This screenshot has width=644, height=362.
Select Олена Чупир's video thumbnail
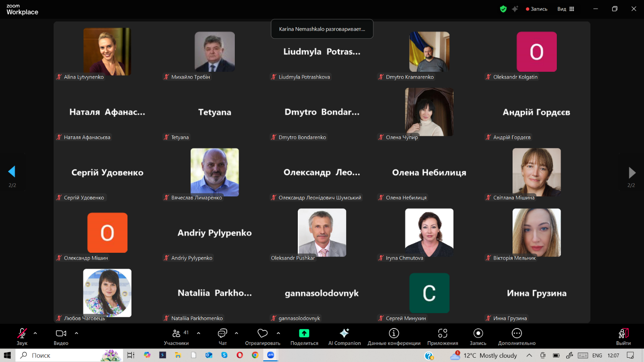coord(429,112)
